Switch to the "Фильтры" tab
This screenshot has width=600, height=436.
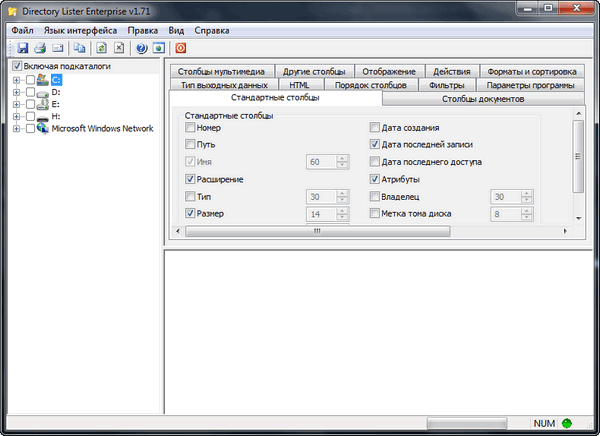(447, 85)
